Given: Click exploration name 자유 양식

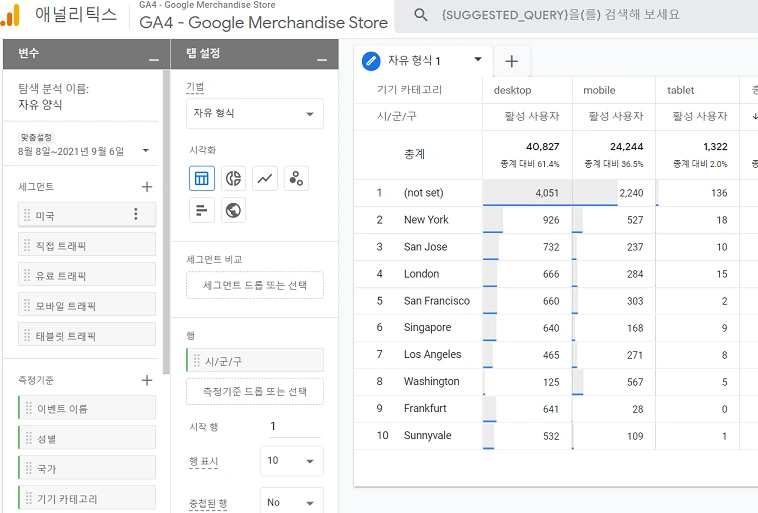Looking at the screenshot, I should tap(40, 104).
